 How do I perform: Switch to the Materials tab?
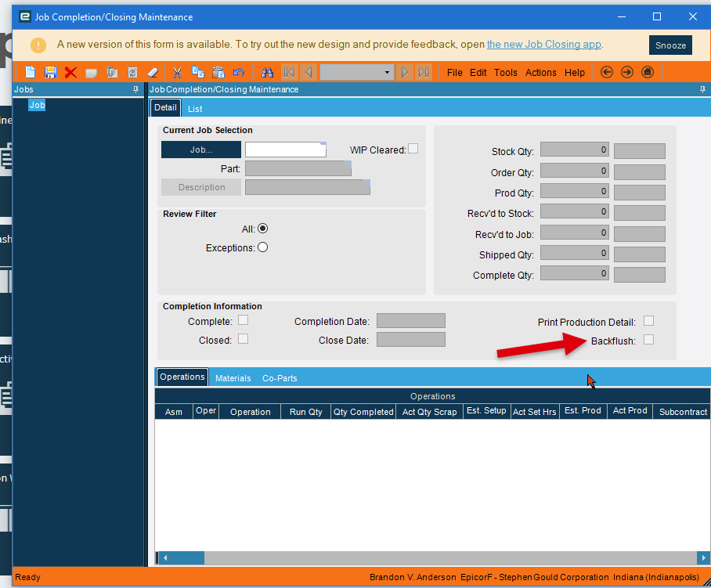click(x=233, y=378)
